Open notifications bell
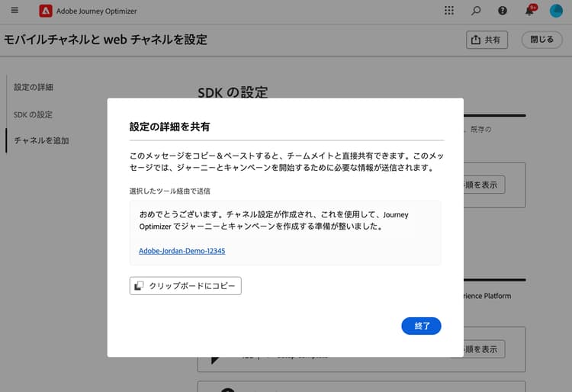 (x=530, y=10)
